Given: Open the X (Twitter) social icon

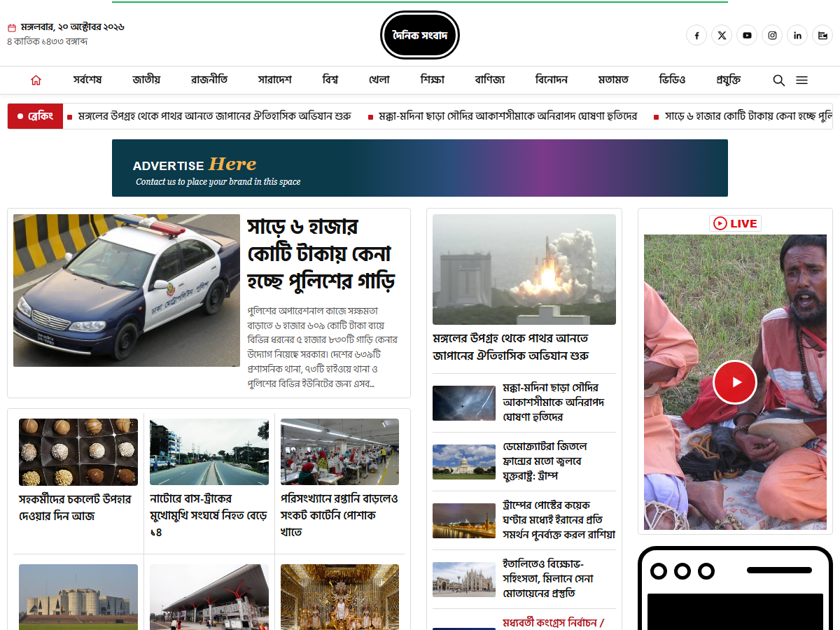Looking at the screenshot, I should pos(722,35).
